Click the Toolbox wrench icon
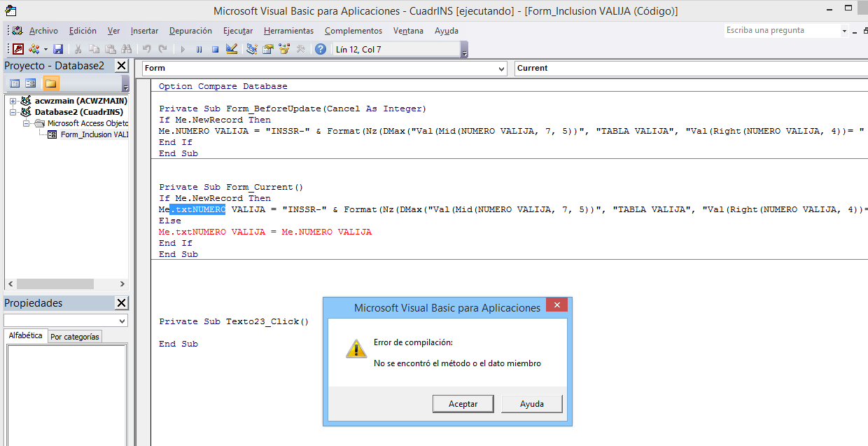The height and width of the screenshot is (446, 868). (301, 49)
